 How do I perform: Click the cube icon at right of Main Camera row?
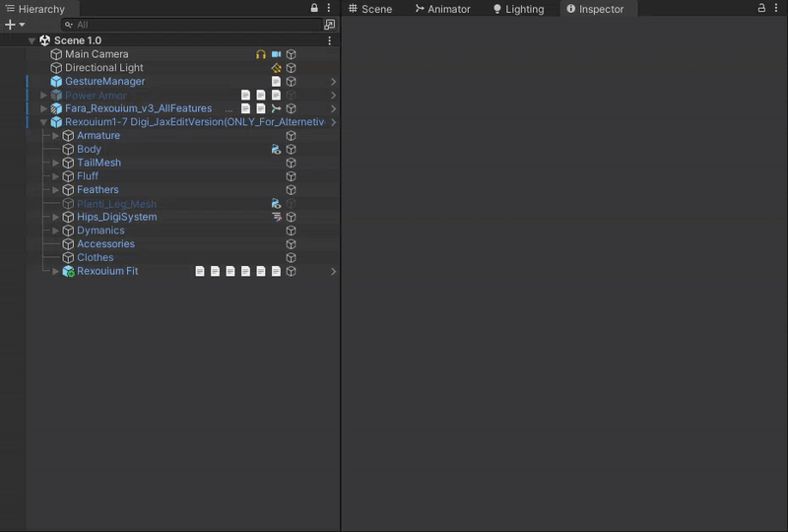pyautogui.click(x=291, y=54)
